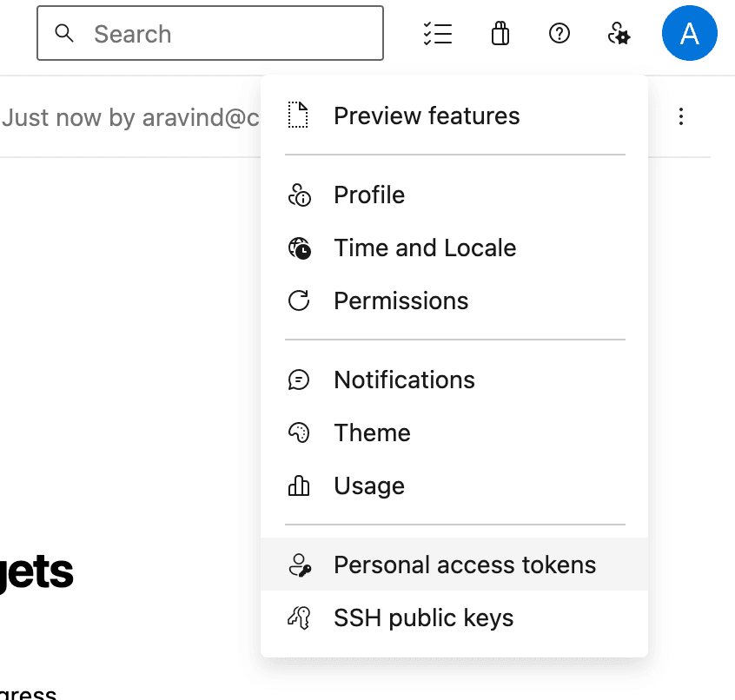Select Permissions from the menu
This screenshot has width=735, height=700.
coord(401,301)
